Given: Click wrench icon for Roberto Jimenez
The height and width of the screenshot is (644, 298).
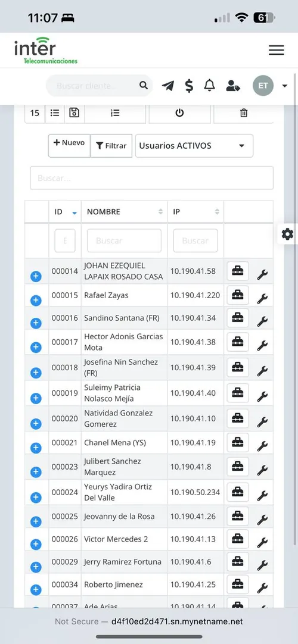Looking at the screenshot, I should [x=262, y=588].
